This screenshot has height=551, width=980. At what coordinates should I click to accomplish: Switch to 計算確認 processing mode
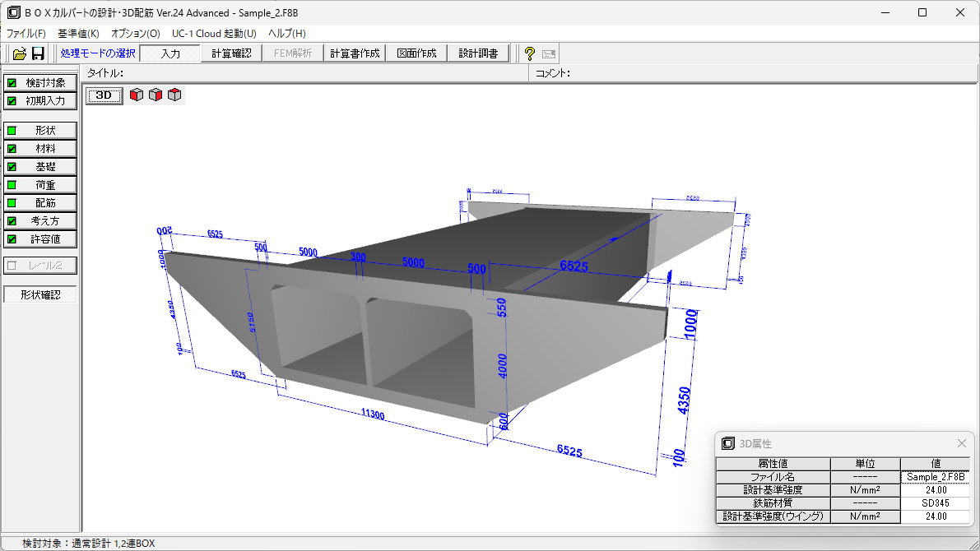(231, 53)
